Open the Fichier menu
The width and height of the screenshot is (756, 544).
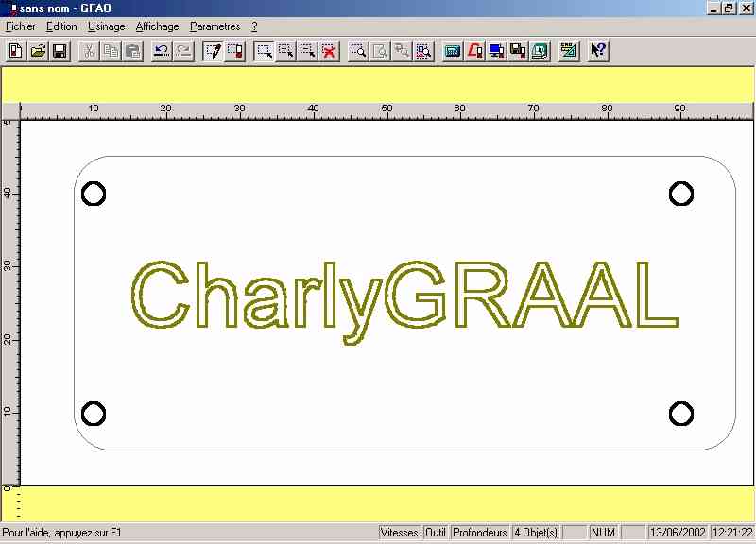pyautogui.click(x=21, y=26)
